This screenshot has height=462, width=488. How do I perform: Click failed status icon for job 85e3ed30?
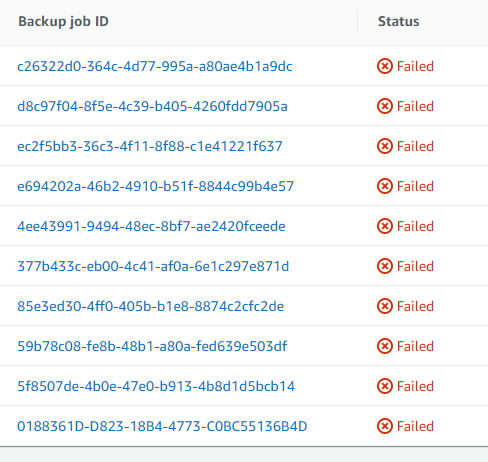click(x=385, y=306)
